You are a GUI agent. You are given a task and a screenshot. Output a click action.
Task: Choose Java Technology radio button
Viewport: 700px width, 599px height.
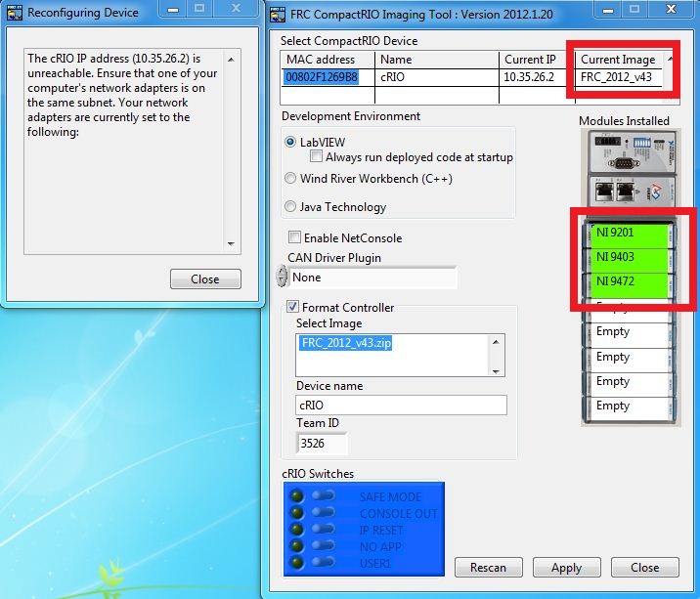[290, 206]
